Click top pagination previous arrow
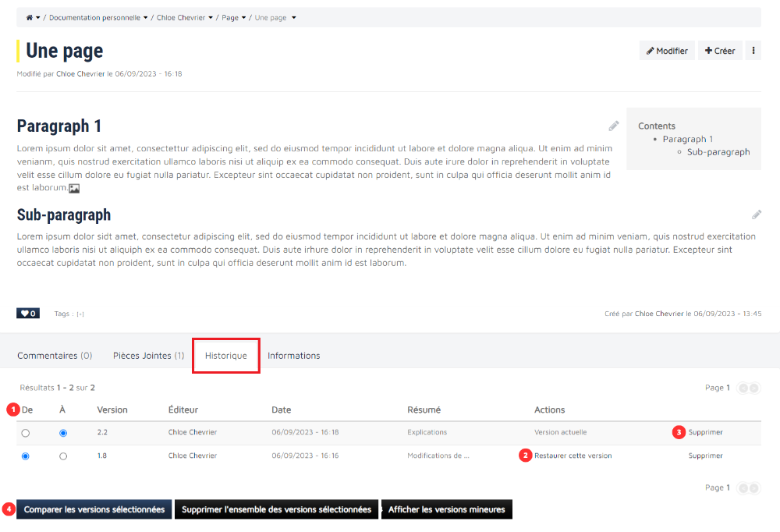The image size is (780, 532). [743, 388]
